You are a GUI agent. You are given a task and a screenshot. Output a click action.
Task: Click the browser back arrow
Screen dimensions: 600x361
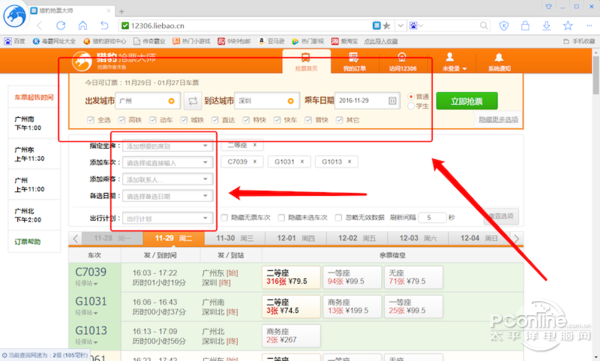coord(39,26)
